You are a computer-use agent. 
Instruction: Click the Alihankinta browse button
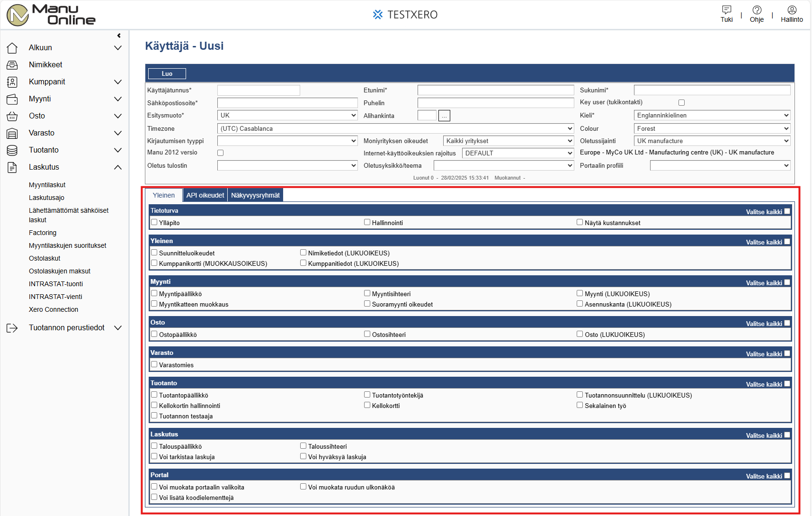click(x=444, y=116)
